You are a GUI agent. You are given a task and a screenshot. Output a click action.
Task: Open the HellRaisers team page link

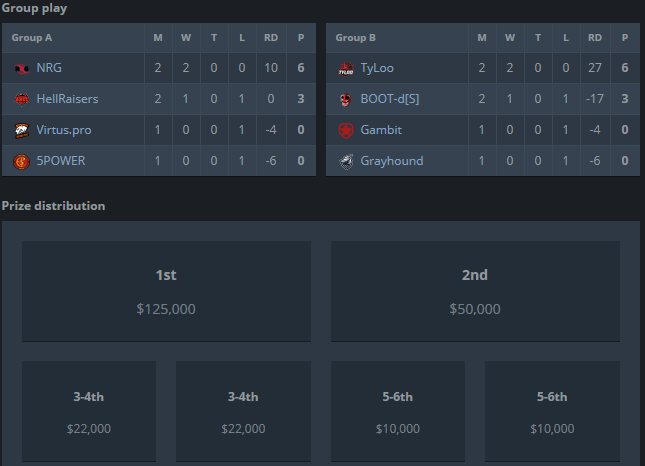tap(67, 99)
